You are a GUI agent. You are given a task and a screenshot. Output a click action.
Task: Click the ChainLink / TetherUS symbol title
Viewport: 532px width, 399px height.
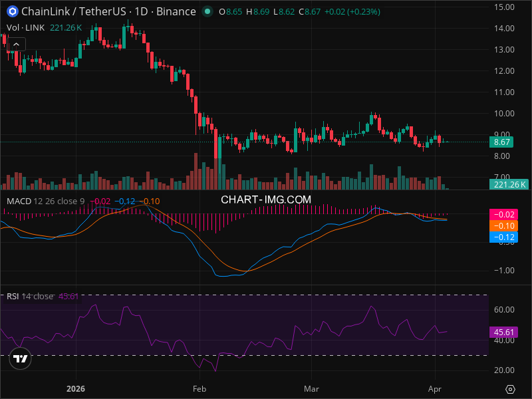coord(108,11)
